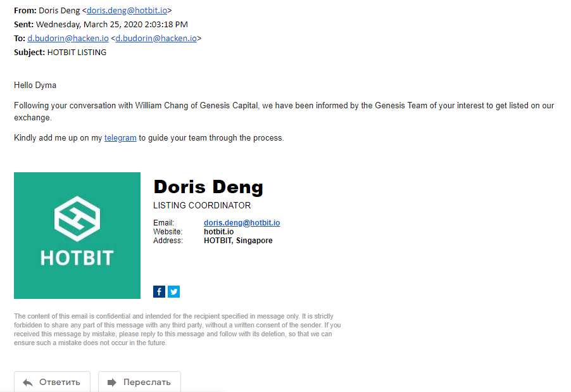
Task: Click the forward arrow icon beside Переслать
Action: click(x=112, y=382)
